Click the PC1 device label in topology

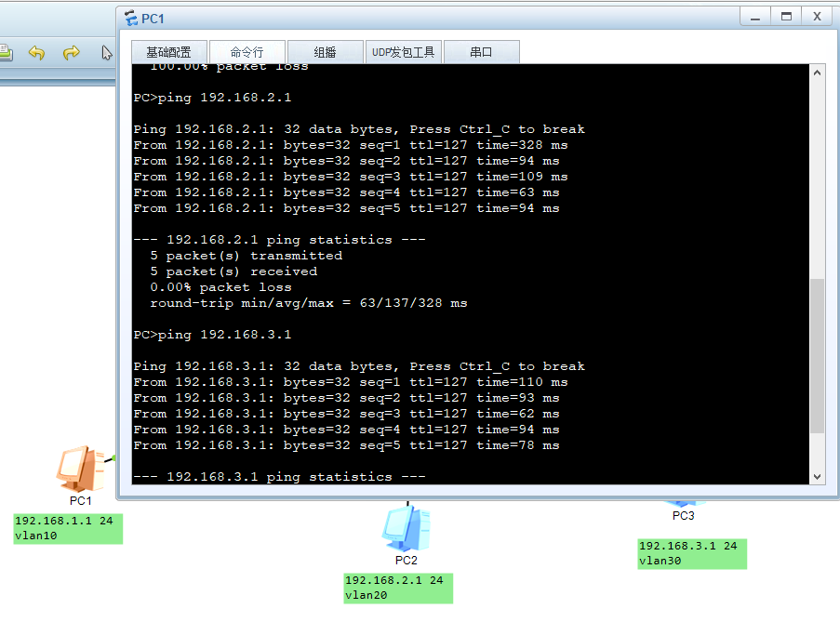point(81,500)
